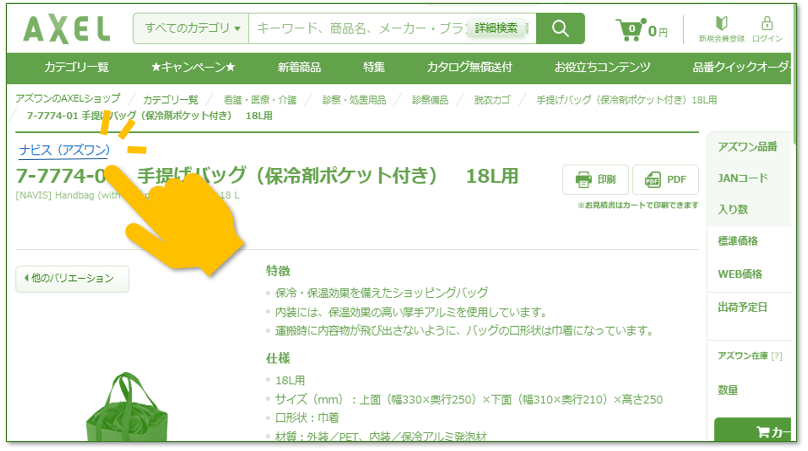The height and width of the screenshot is (451, 808).
Task: Open the shopping cart icon
Action: [x=630, y=29]
